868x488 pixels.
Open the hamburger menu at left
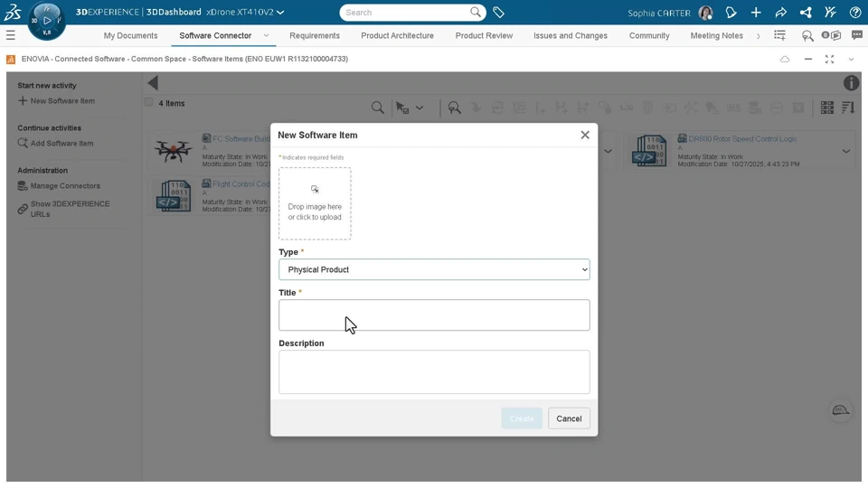click(11, 35)
